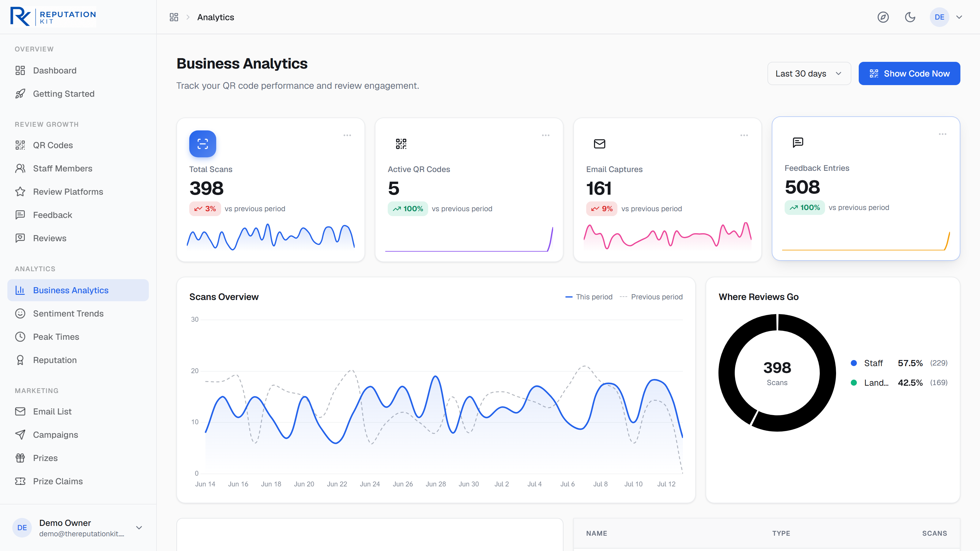Open Active QR Codes card options menu
980x551 pixels.
point(545,135)
